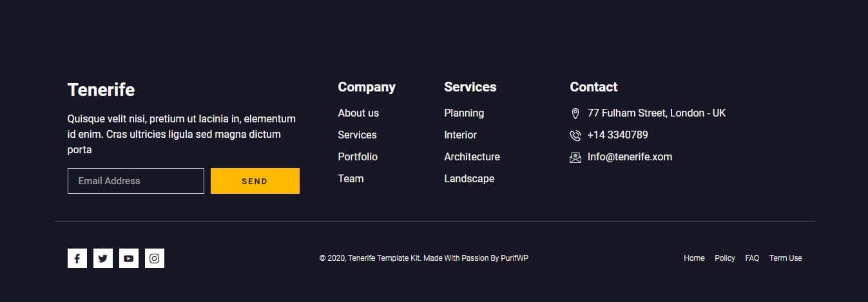The image size is (868, 302).
Task: Click the phone icon beside +14 3340789
Action: 575,135
